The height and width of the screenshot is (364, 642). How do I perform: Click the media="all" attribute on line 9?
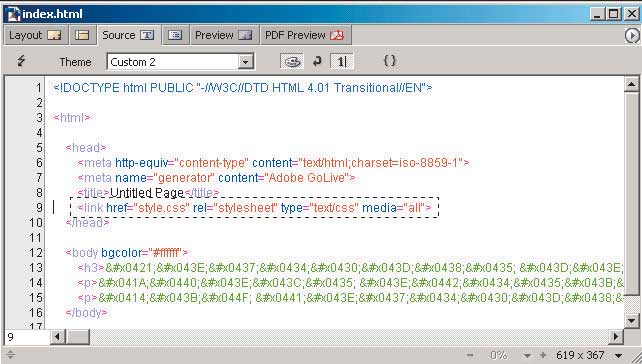pos(393,208)
